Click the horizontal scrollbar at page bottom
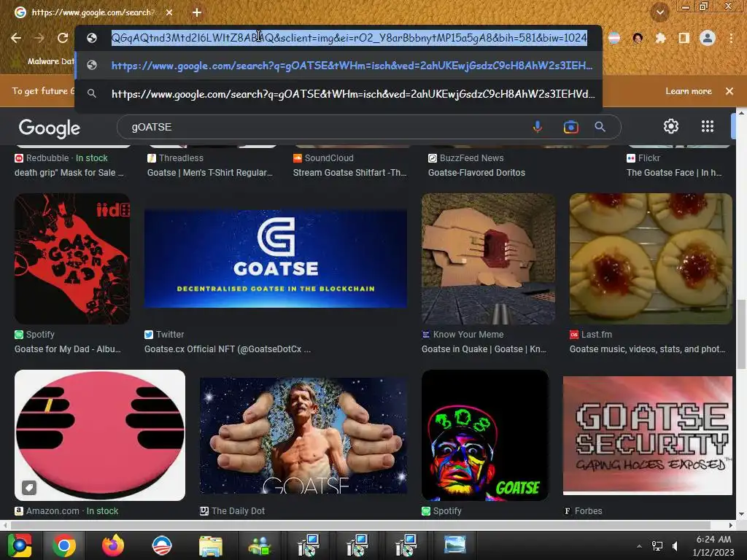Image resolution: width=747 pixels, height=560 pixels. (360, 525)
